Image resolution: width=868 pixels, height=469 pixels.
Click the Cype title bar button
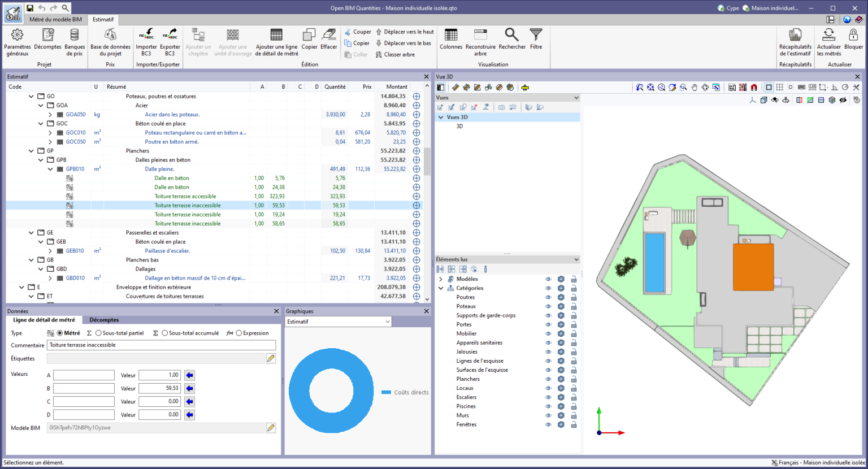[x=728, y=8]
